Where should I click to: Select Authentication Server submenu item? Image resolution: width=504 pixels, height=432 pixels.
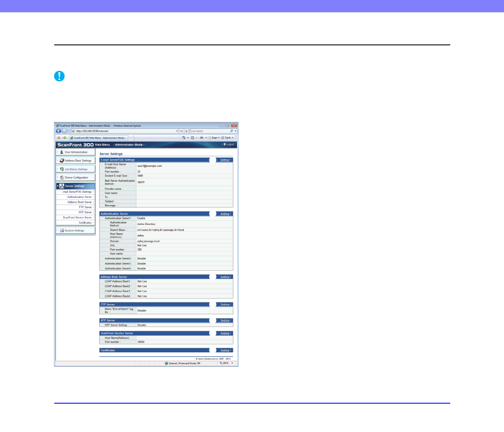79,197
